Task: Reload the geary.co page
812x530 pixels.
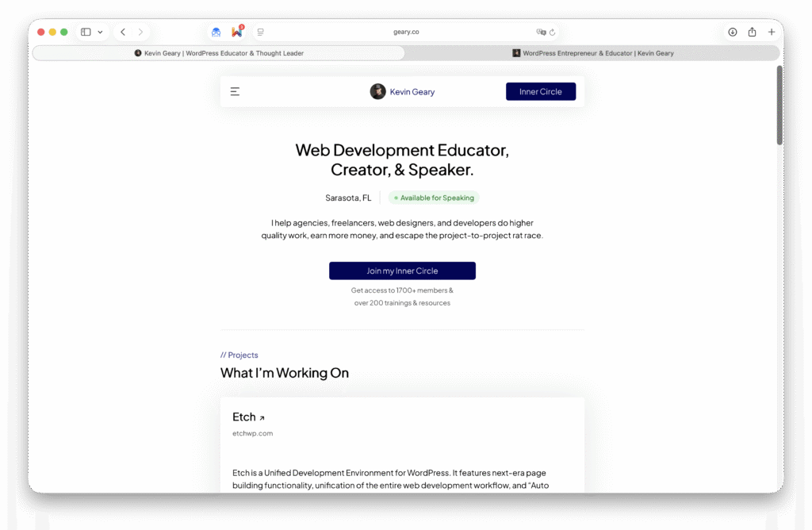Action: click(553, 32)
